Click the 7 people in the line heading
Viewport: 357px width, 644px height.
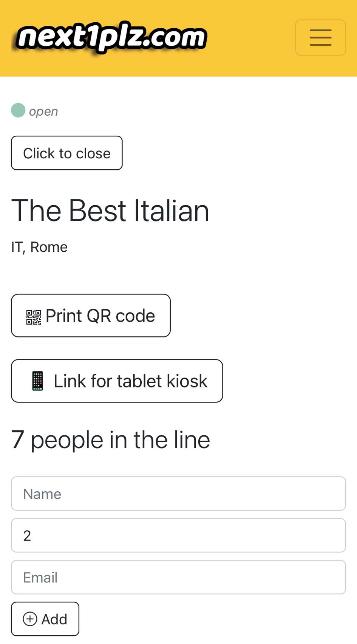[110, 440]
